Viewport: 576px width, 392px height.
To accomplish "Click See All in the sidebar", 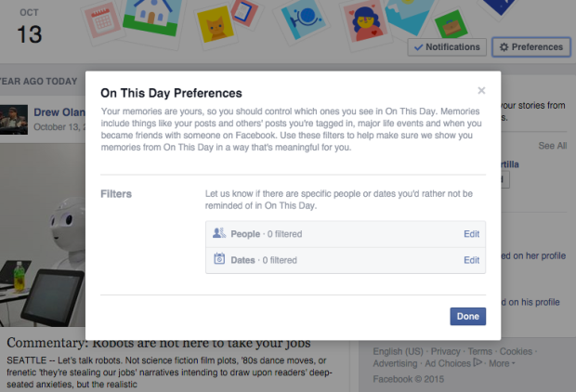I will 552,146.
